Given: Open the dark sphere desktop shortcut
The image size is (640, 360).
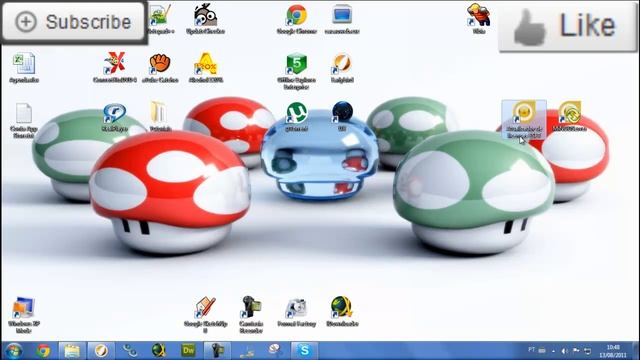Looking at the screenshot, I should [342, 116].
